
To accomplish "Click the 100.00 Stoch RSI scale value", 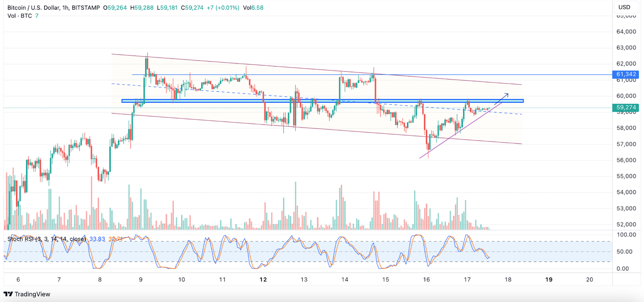I will tap(626, 235).
